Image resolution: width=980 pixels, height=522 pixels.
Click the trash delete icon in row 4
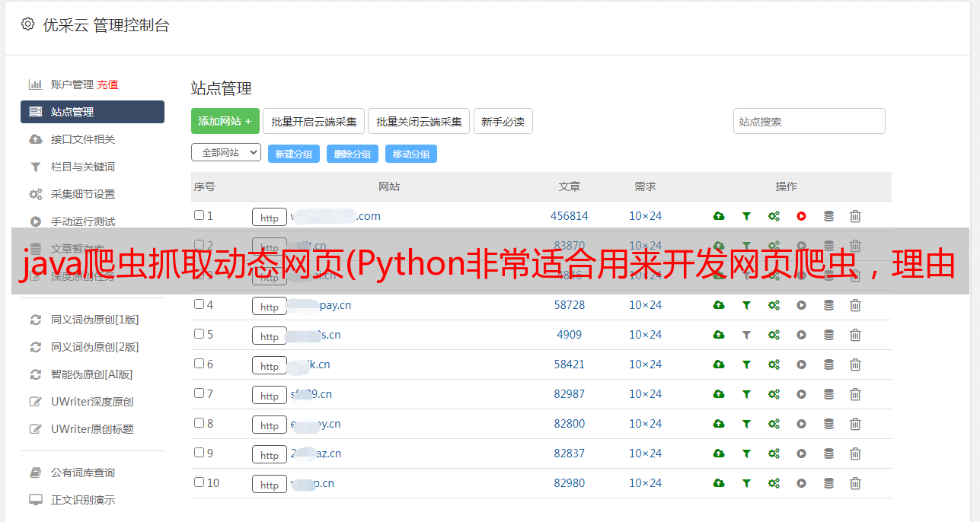(x=855, y=305)
